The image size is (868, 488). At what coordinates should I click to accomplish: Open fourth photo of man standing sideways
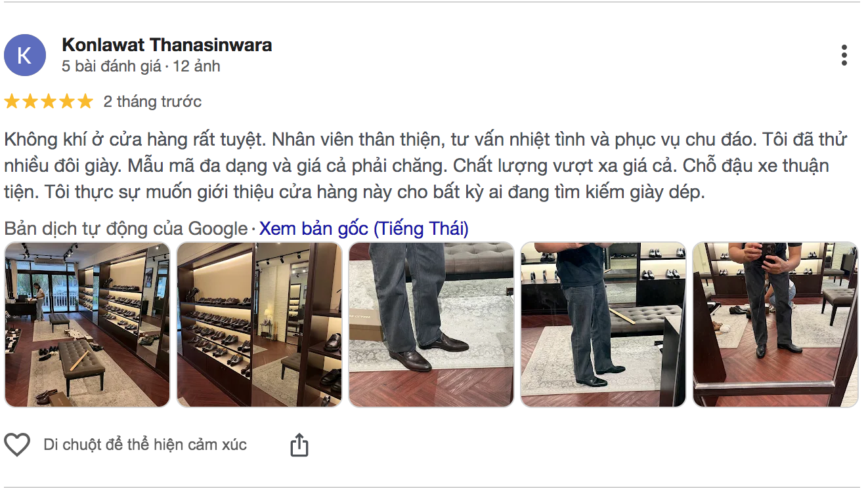pos(603,325)
